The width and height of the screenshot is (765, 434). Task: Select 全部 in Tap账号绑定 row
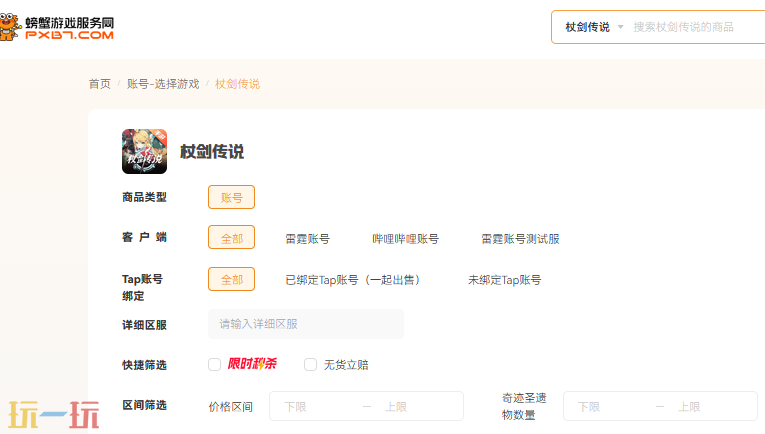click(231, 279)
